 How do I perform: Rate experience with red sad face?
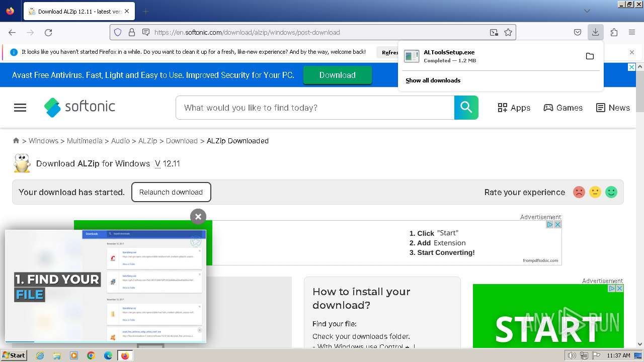click(x=579, y=192)
